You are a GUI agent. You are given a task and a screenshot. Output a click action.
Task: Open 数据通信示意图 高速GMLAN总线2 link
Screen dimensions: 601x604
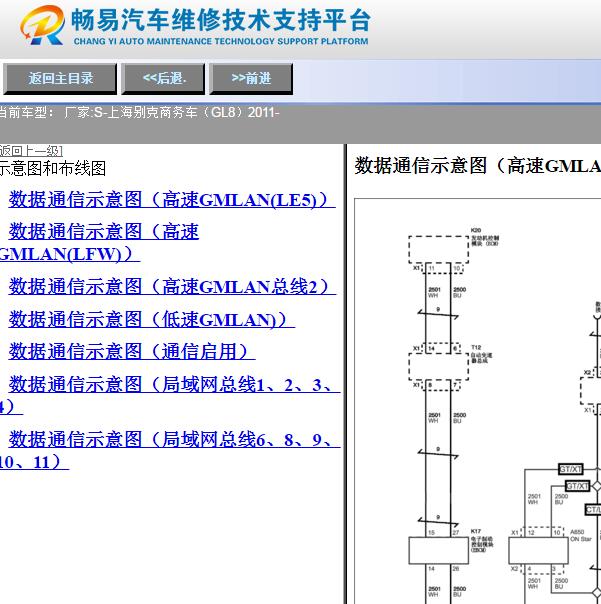point(172,287)
